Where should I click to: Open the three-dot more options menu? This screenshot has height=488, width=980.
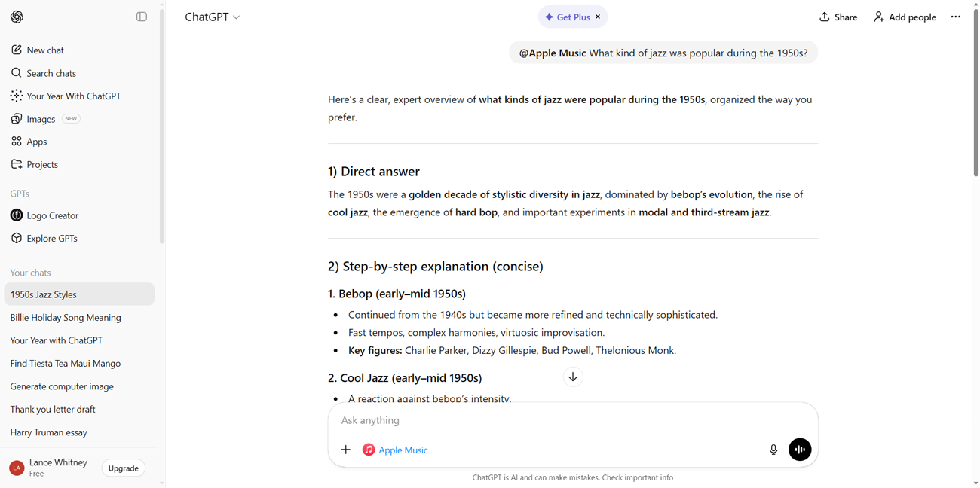coord(955,17)
